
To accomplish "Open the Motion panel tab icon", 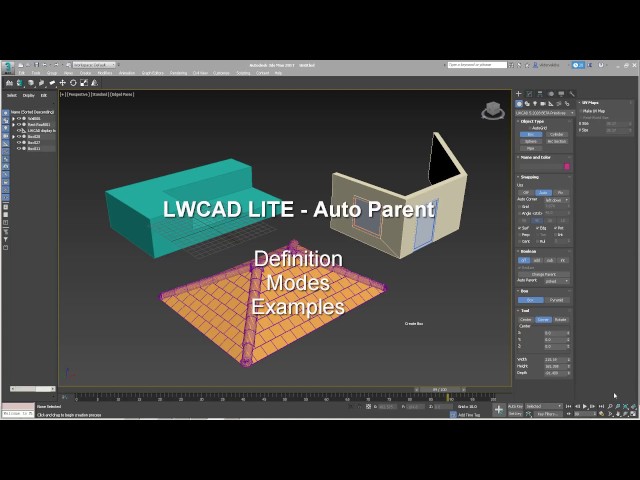I will coord(551,93).
